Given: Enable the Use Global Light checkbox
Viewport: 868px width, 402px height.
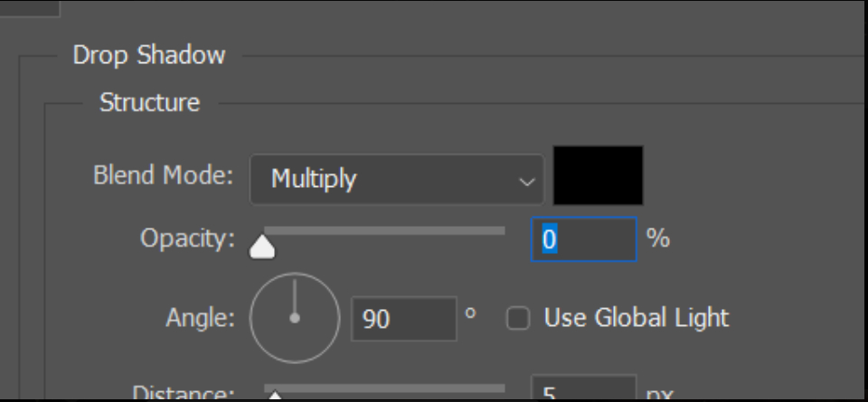Looking at the screenshot, I should (518, 319).
